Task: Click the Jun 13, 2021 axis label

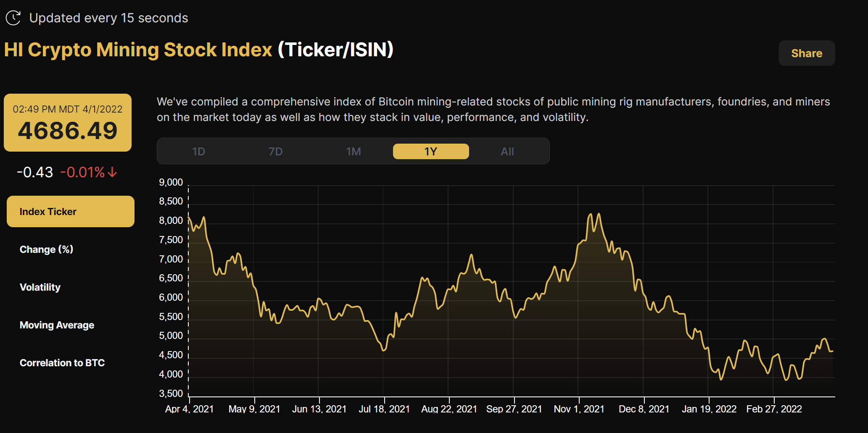Action: pyautogui.click(x=319, y=409)
